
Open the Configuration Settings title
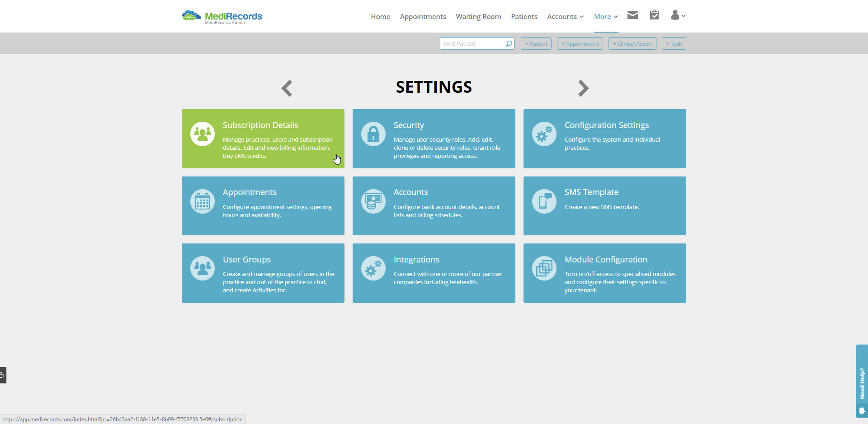[607, 125]
